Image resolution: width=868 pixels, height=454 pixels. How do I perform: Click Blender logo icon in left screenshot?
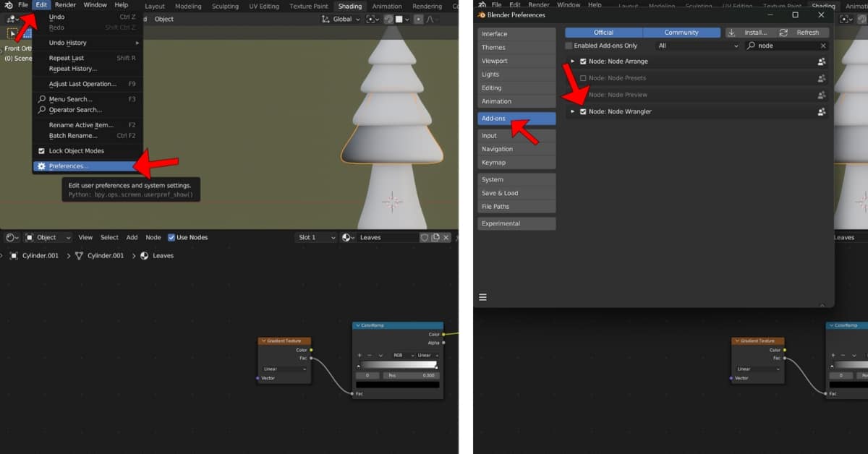[9, 5]
